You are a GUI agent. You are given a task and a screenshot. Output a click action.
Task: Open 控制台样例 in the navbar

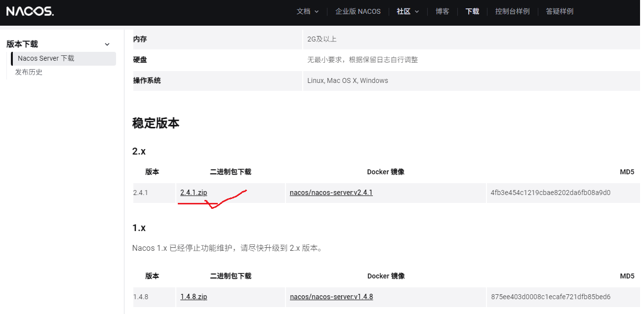coord(513,11)
